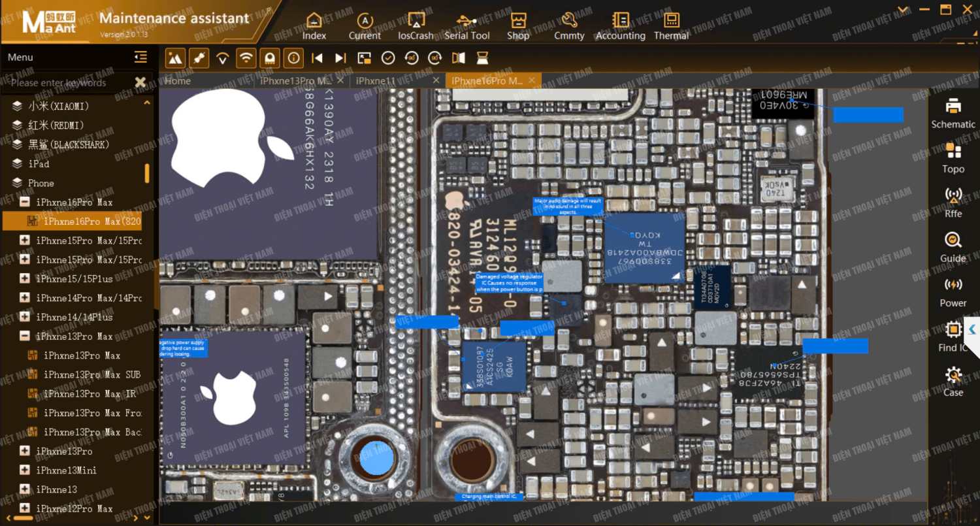Open Schematic from right sidebar
980x526 pixels.
click(x=953, y=113)
